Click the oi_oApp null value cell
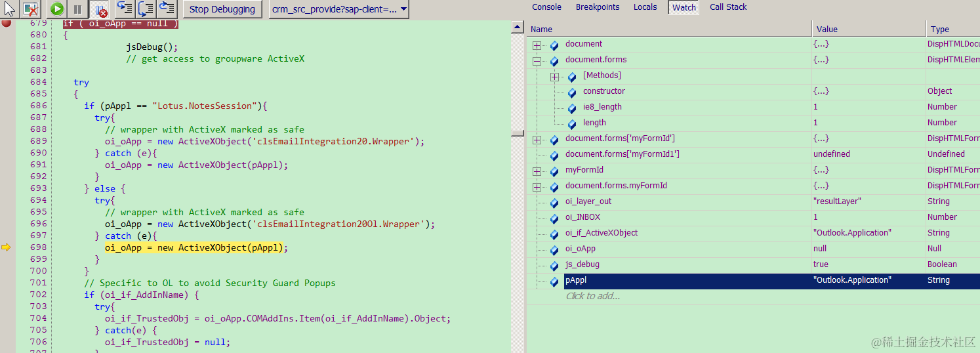 [868, 249]
